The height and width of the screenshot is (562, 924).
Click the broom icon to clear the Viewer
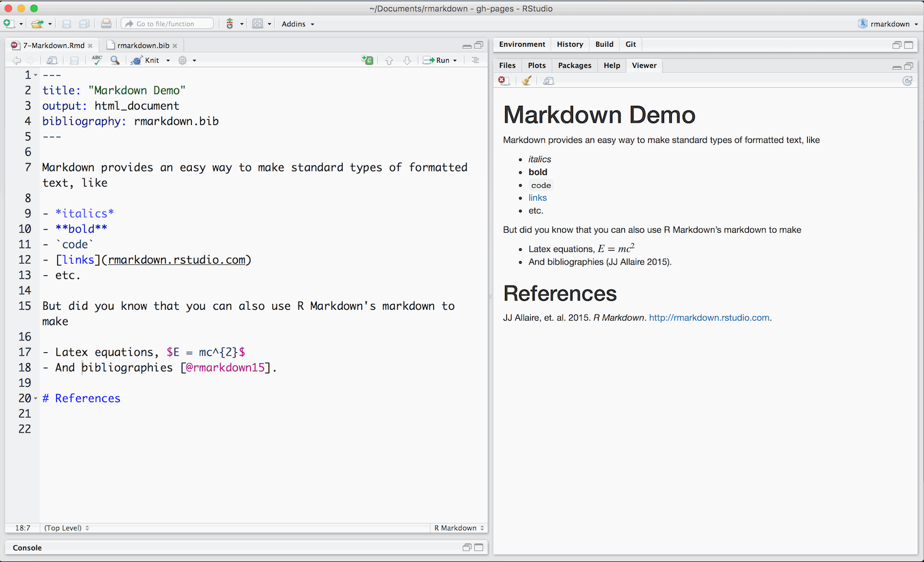tap(526, 80)
